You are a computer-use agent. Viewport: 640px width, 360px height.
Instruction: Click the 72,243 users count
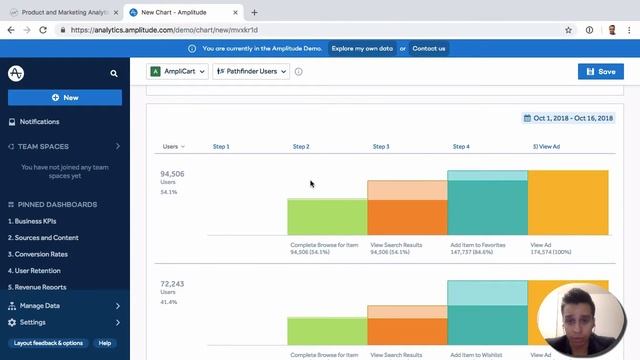(172, 284)
